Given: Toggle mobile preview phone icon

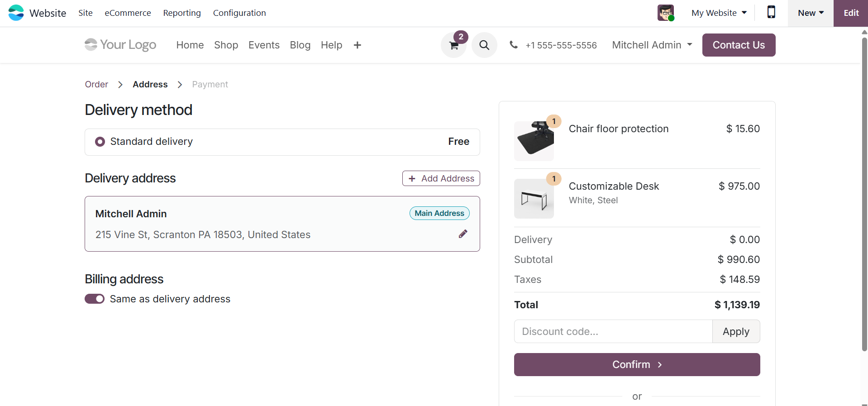Looking at the screenshot, I should [x=771, y=13].
